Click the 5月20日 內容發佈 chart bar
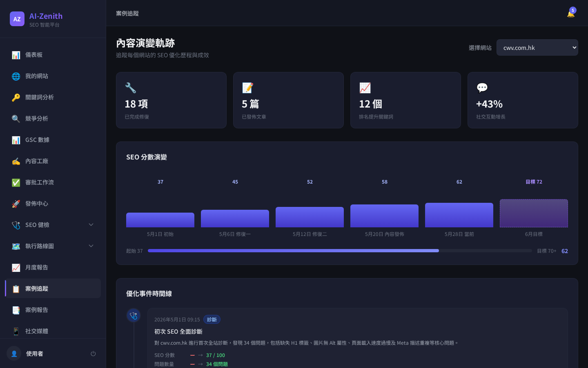 pyautogui.click(x=384, y=216)
